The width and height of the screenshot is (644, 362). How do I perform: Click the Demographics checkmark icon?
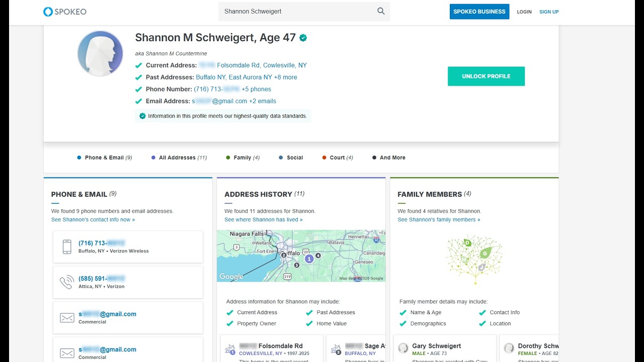click(x=403, y=324)
